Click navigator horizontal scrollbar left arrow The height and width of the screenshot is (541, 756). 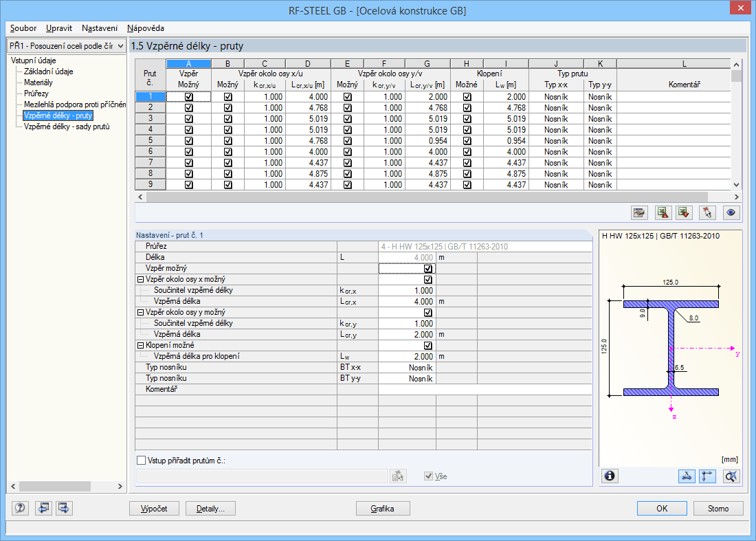click(14, 487)
